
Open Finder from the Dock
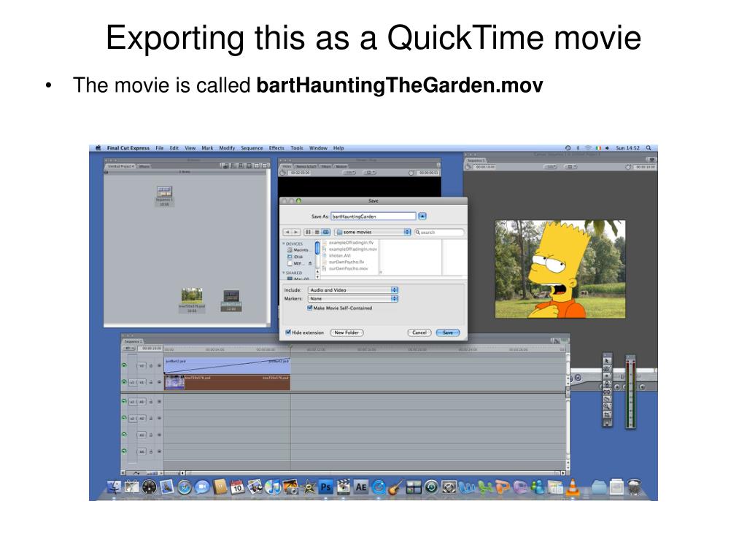pyautogui.click(x=115, y=487)
